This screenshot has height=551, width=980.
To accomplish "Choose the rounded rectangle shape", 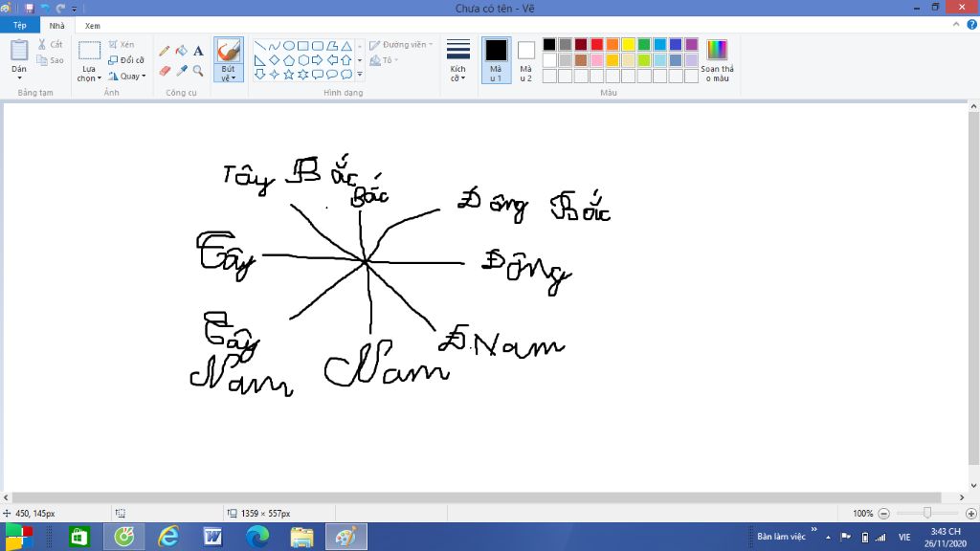I will (x=318, y=46).
